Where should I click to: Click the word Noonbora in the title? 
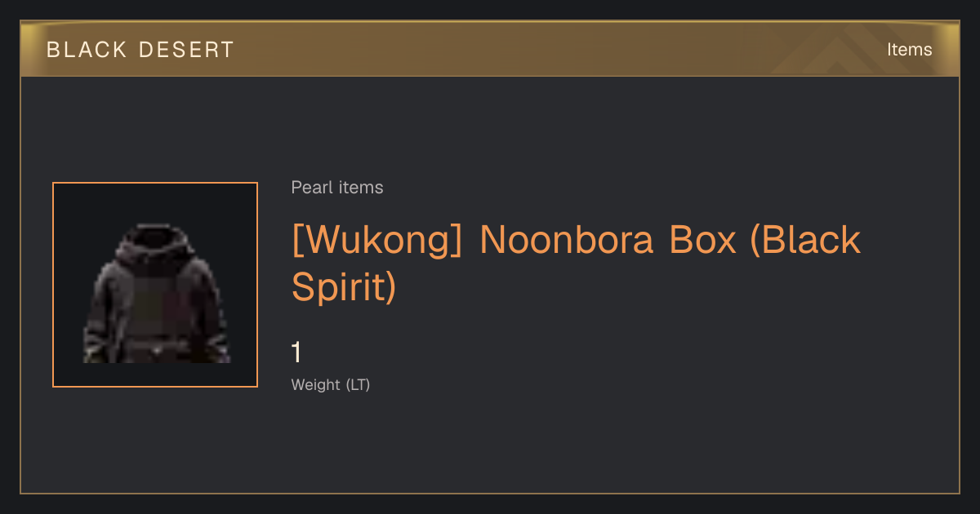point(568,240)
